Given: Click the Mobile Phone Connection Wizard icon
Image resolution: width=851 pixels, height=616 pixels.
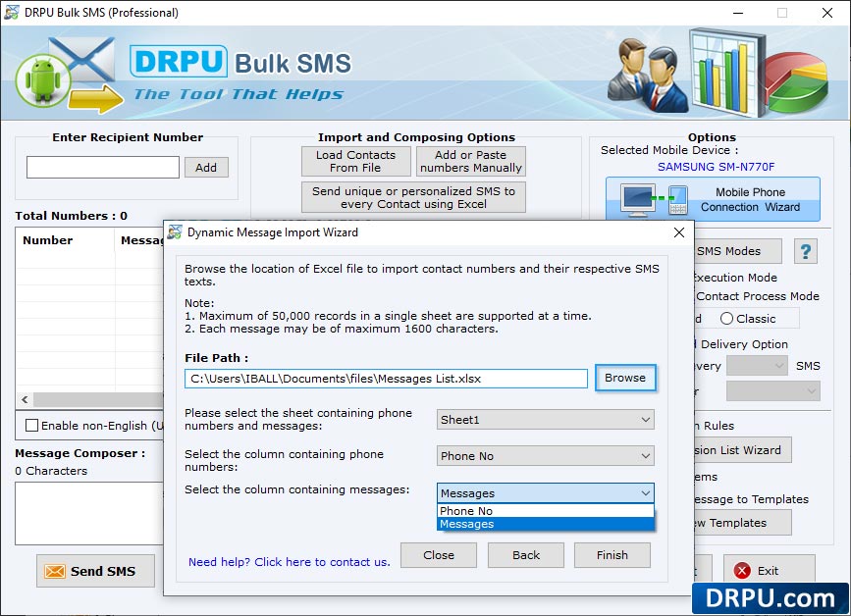Looking at the screenshot, I should coord(655,200).
